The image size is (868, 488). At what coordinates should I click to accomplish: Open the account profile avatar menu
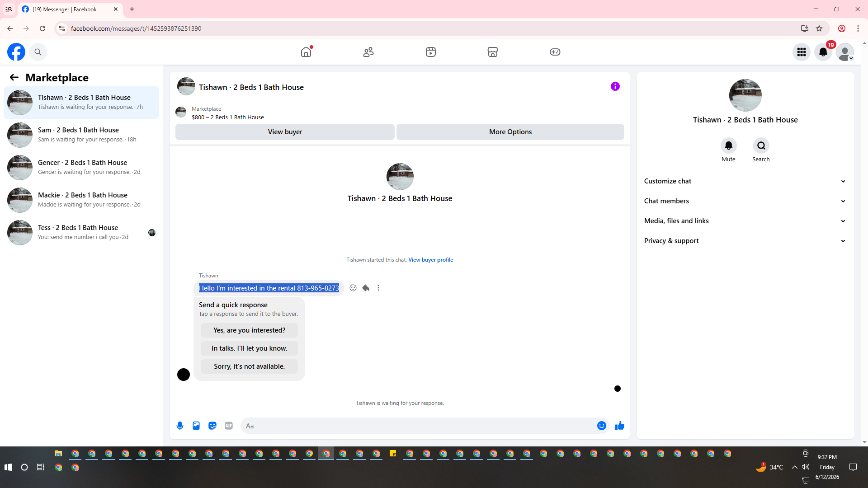[x=845, y=52]
